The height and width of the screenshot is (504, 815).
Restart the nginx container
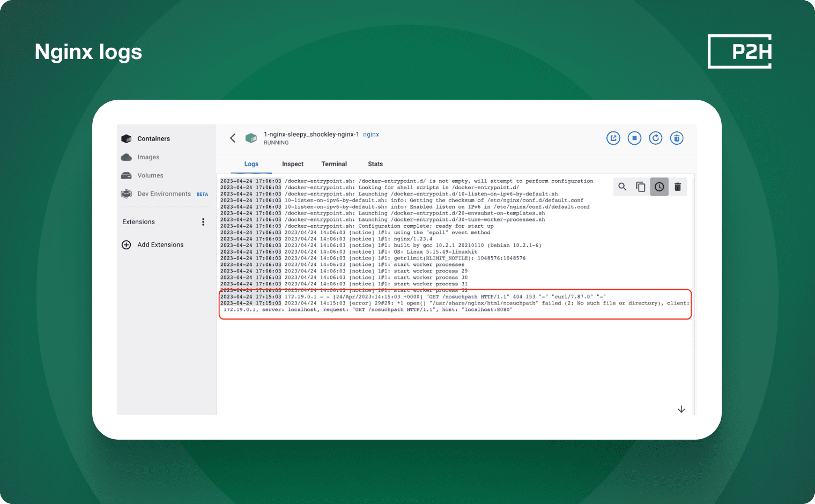pyautogui.click(x=655, y=138)
